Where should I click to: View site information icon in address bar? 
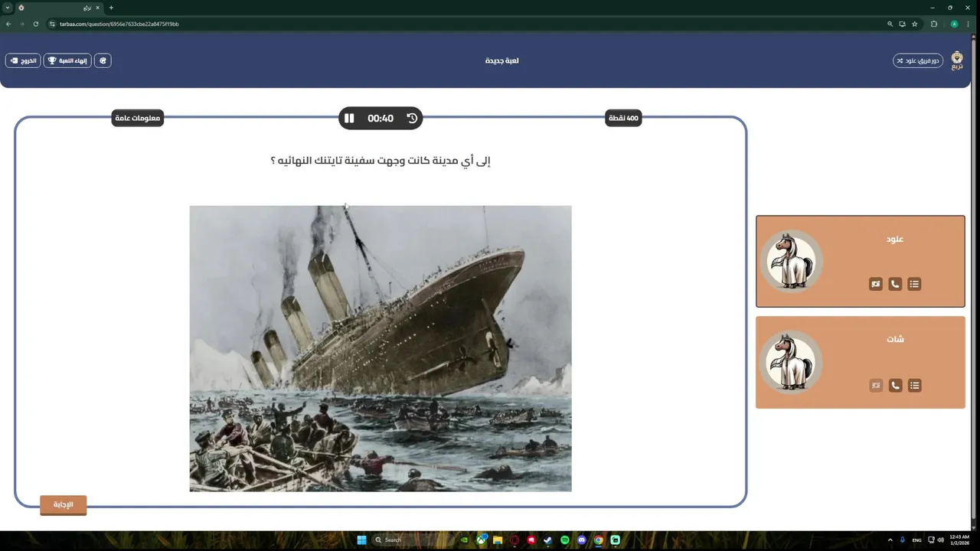click(53, 24)
